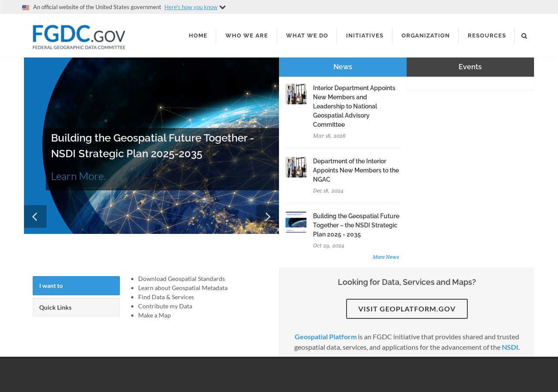
Task: Open Download Geospatial Standards link
Action: point(181,279)
